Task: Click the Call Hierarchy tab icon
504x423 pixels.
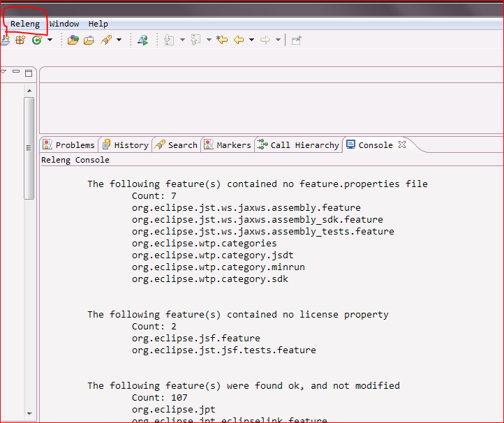Action: [x=262, y=144]
